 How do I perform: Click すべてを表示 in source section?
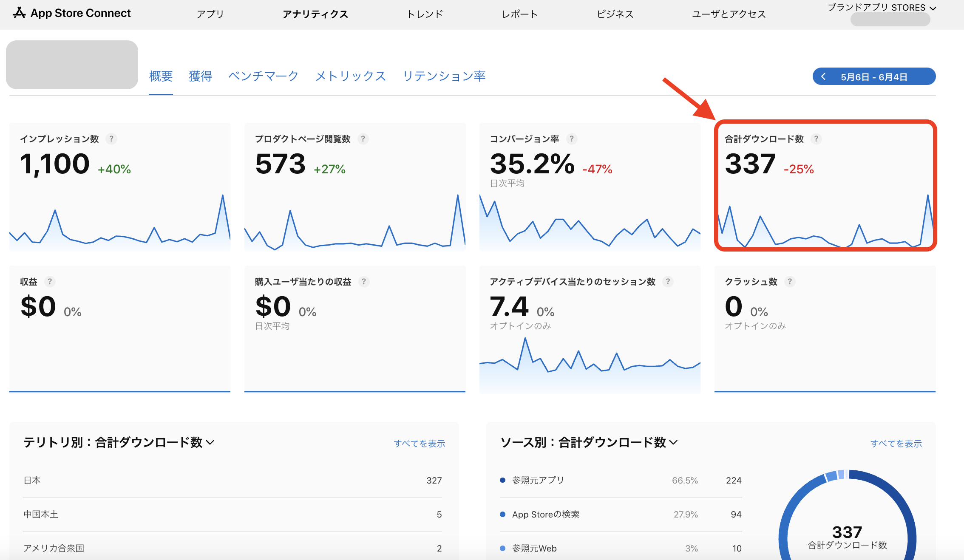click(896, 444)
